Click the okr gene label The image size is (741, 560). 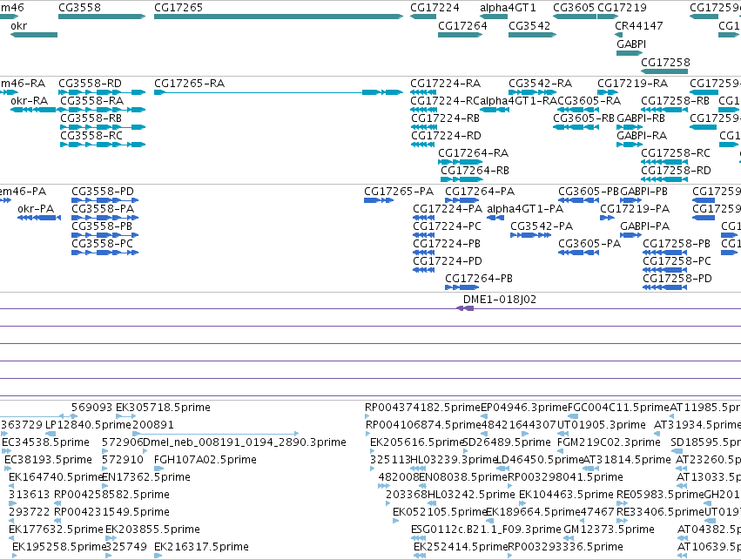(x=18, y=25)
